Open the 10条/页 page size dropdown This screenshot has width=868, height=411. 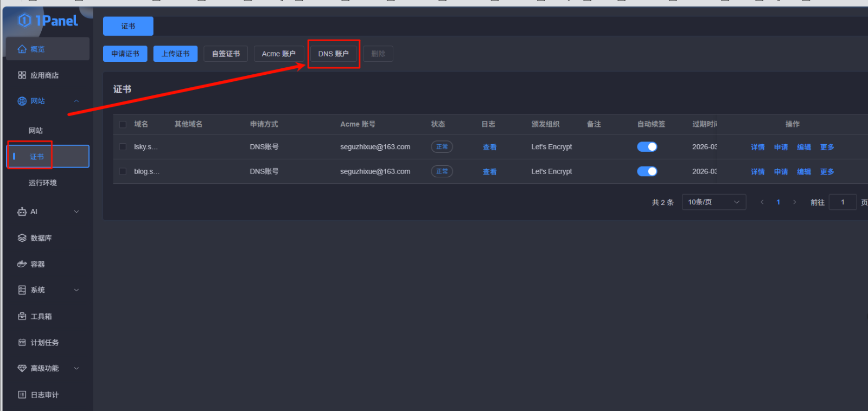713,202
